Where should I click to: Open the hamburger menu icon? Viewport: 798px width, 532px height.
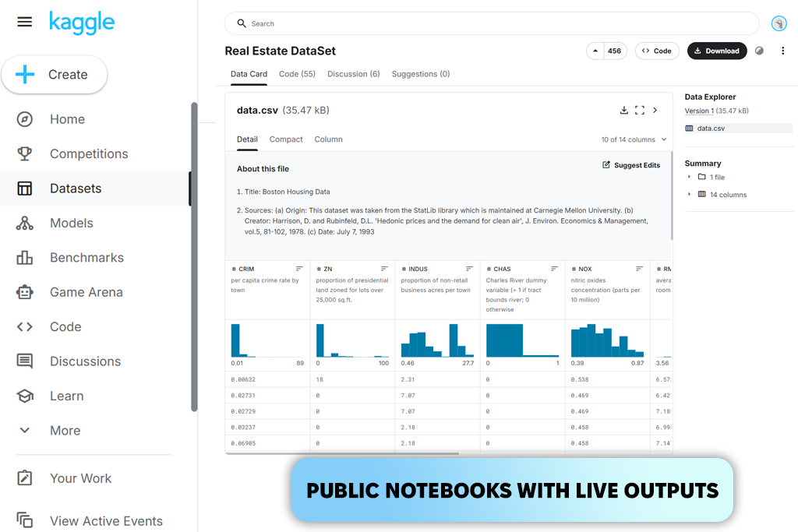24,22
